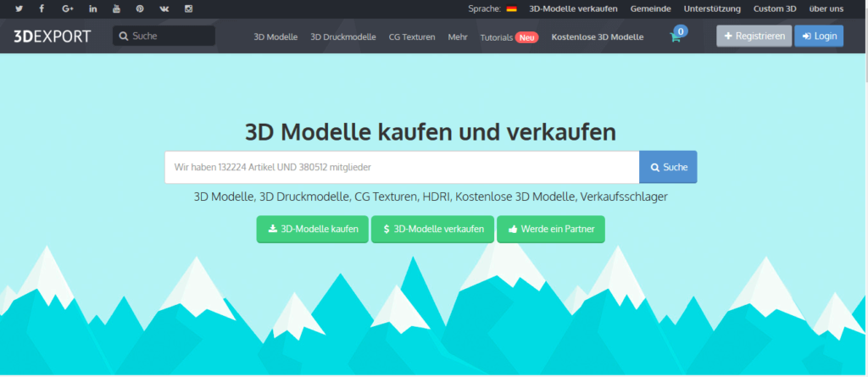This screenshot has height=377, width=868.
Task: Open the Verkaufsschlager link
Action: click(x=624, y=197)
